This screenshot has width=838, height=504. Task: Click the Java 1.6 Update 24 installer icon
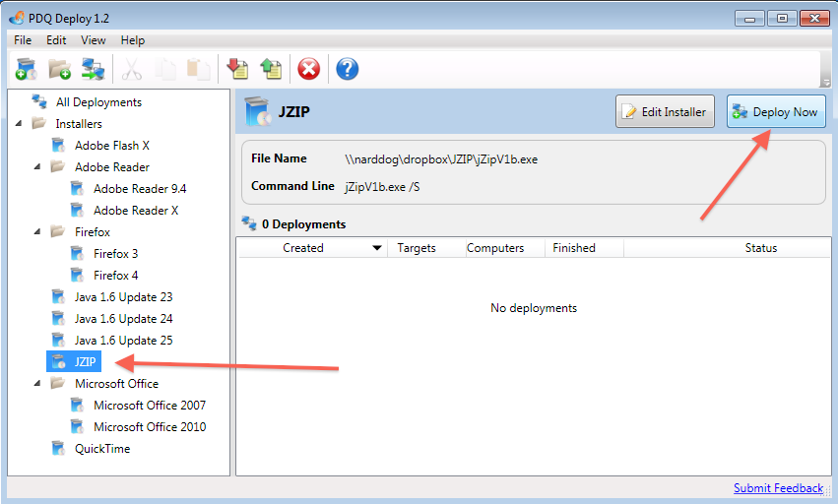click(x=58, y=319)
